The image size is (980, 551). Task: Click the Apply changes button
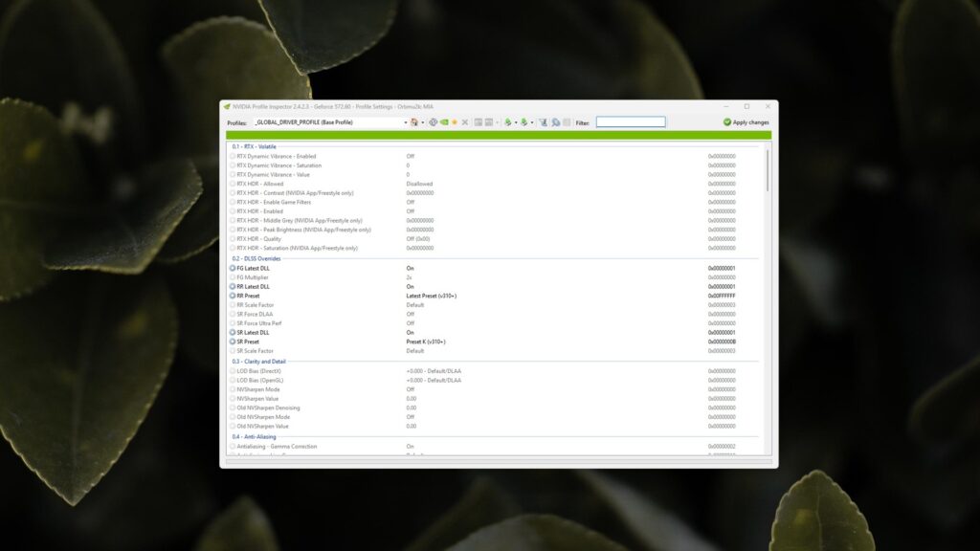coord(746,122)
